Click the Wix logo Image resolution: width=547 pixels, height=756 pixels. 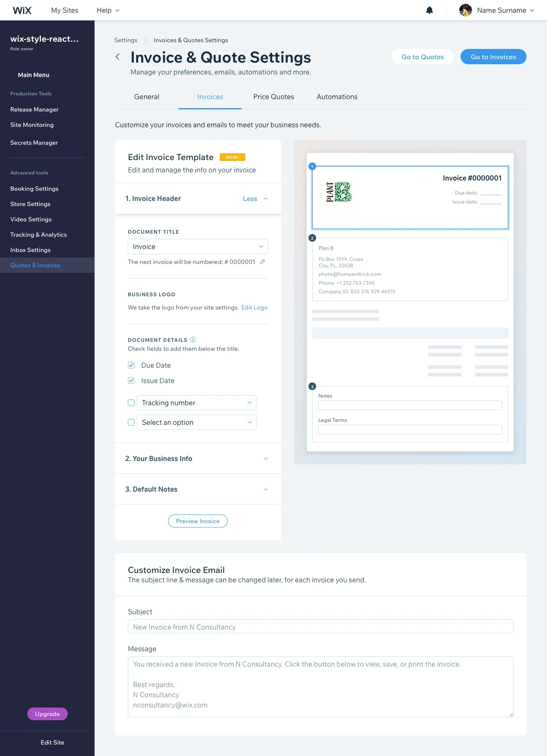[x=22, y=10]
